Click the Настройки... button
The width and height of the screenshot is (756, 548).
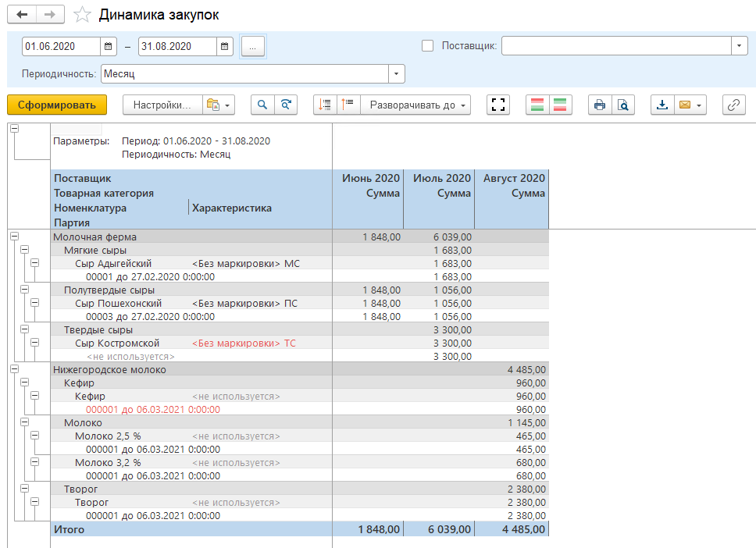[x=161, y=105]
